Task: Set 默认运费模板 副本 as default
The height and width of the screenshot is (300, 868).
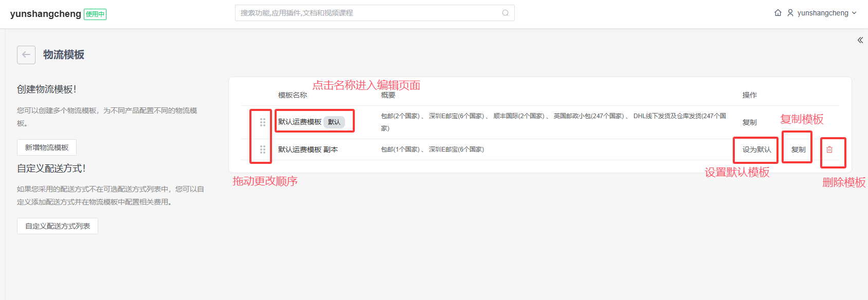Action: (756, 149)
